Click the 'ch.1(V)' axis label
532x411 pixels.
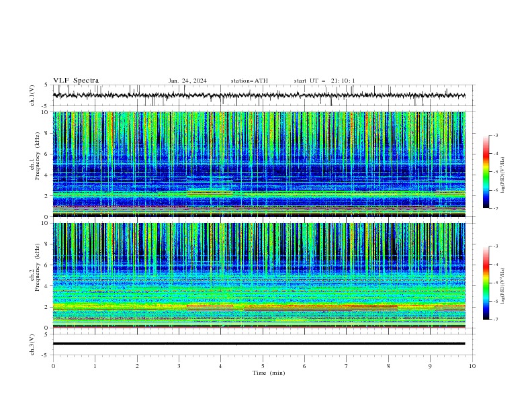point(32,95)
